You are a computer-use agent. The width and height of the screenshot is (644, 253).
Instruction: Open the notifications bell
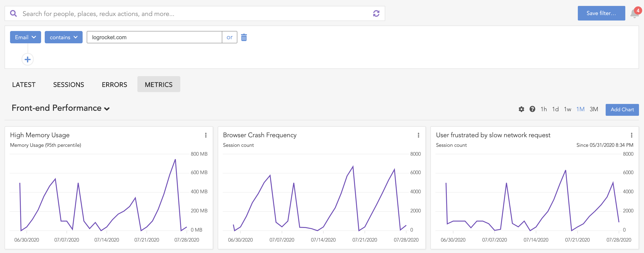(x=634, y=13)
